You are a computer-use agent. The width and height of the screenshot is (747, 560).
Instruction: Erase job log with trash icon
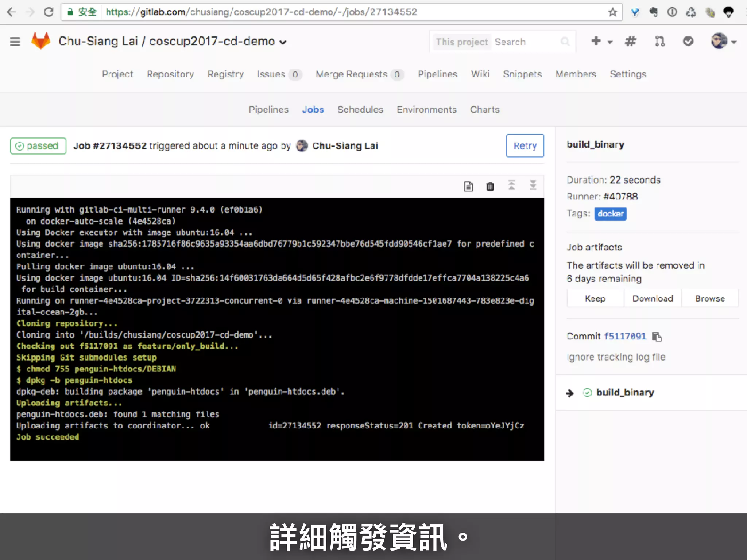[490, 186]
